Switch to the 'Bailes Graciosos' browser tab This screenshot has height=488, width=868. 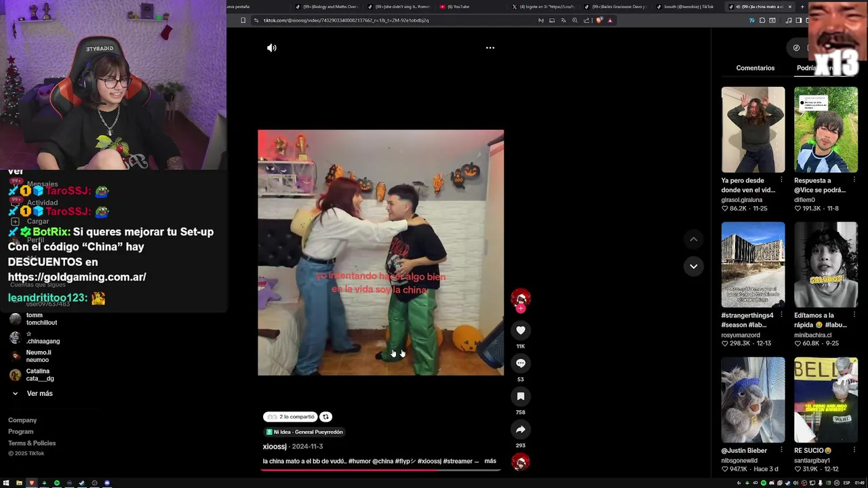(615, 7)
